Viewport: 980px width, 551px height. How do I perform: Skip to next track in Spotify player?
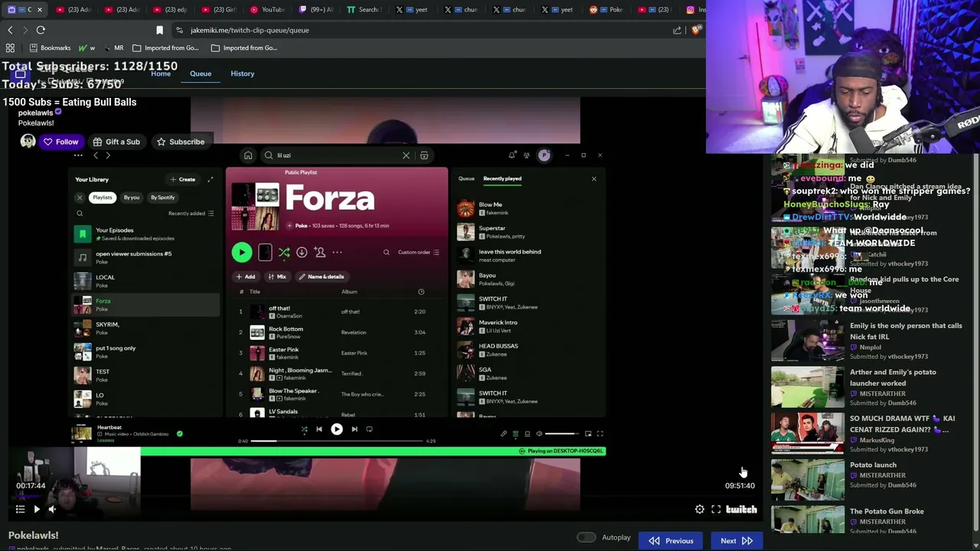click(354, 429)
